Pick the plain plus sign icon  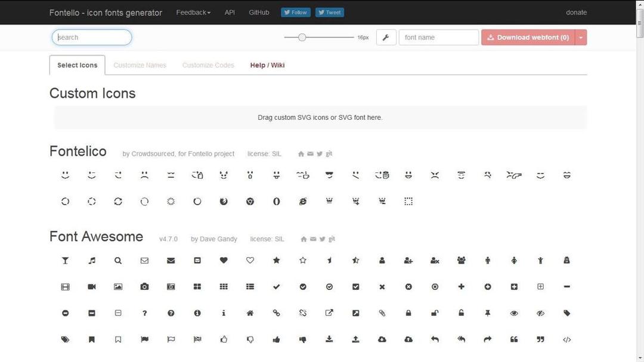[x=461, y=287]
